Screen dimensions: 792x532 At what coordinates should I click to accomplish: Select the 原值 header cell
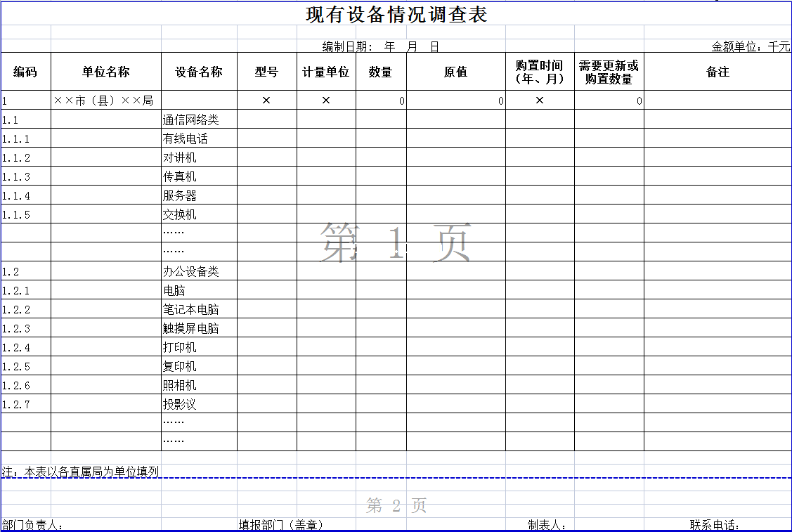click(455, 72)
